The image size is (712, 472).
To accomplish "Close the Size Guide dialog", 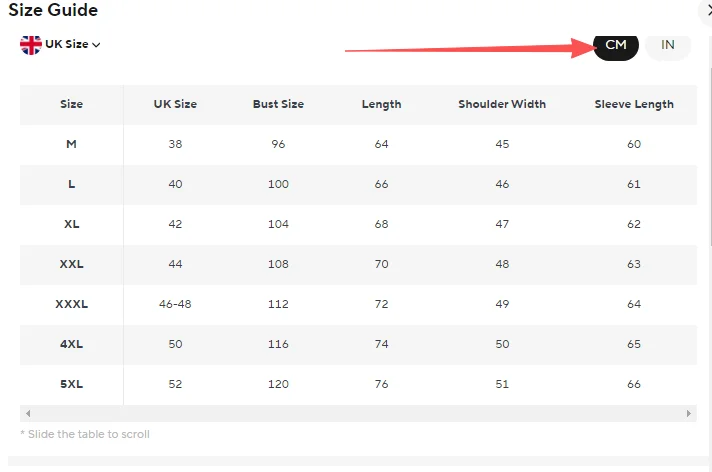I will (x=708, y=11).
